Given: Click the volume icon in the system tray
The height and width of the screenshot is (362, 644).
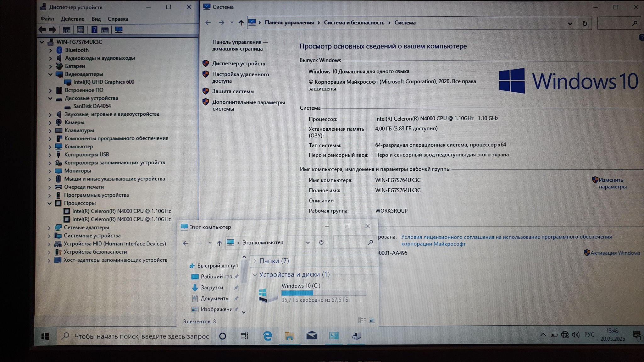Looking at the screenshot, I should [575, 335].
